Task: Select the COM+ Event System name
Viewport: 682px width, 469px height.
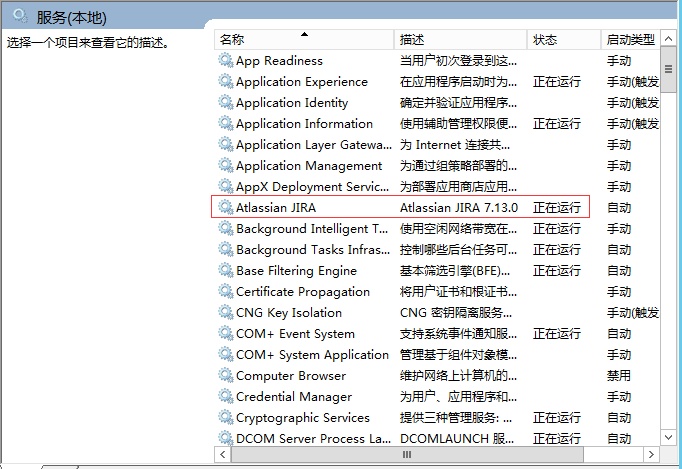Action: point(295,334)
